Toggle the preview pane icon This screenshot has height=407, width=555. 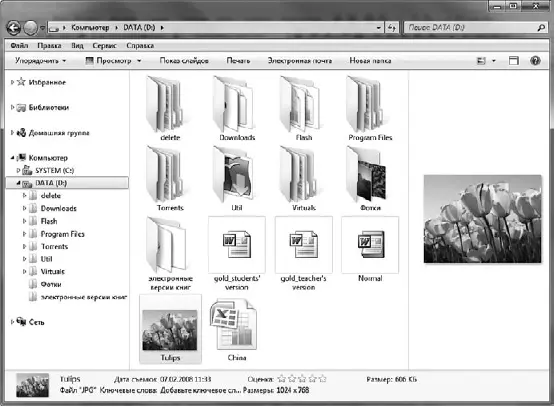coord(513,61)
